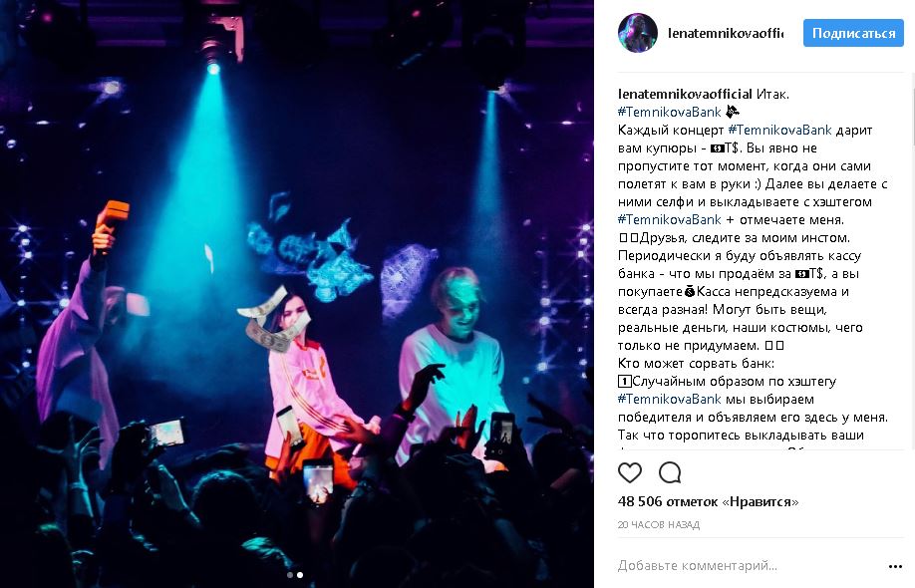
Task: Open comments via speech bubble icon
Action: (x=670, y=472)
